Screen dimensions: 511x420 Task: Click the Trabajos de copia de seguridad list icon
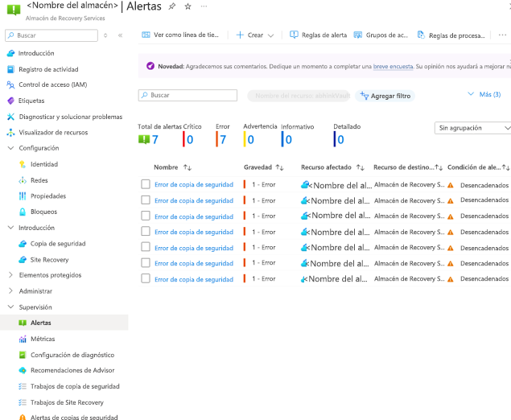(x=23, y=386)
